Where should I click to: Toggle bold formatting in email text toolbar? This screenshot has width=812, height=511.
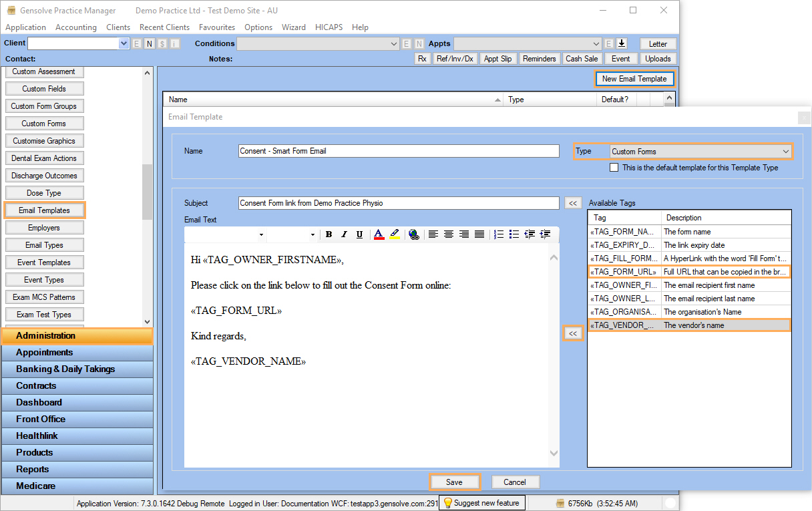pyautogui.click(x=329, y=234)
